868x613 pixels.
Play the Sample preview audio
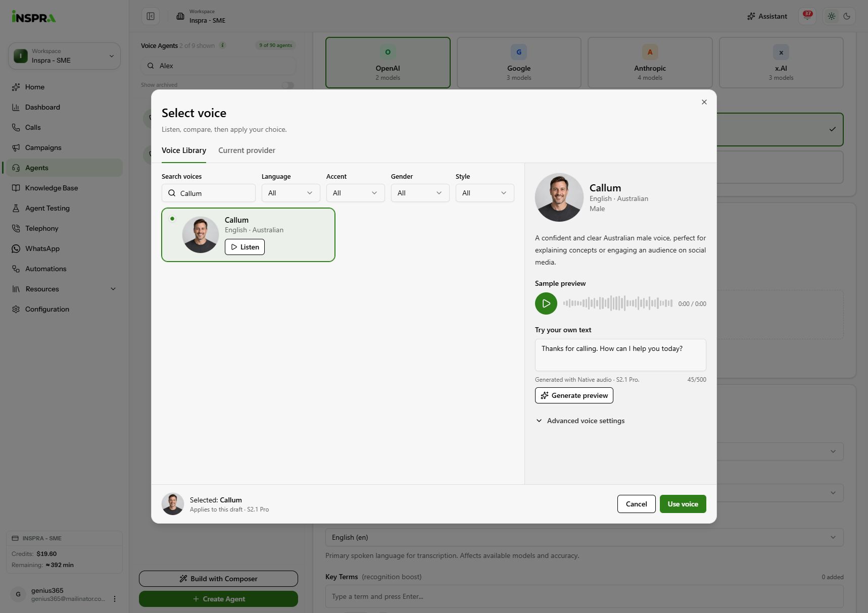click(546, 303)
